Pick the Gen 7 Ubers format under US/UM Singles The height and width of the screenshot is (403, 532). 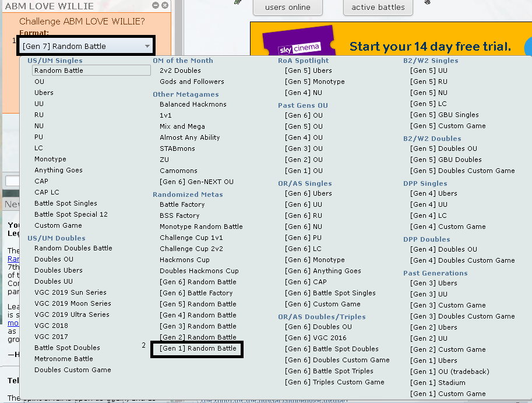44,93
